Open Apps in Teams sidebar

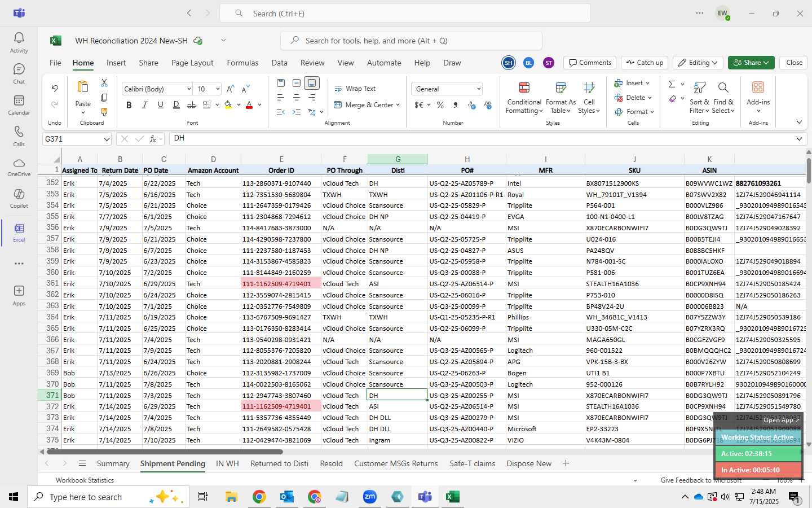[x=19, y=295]
